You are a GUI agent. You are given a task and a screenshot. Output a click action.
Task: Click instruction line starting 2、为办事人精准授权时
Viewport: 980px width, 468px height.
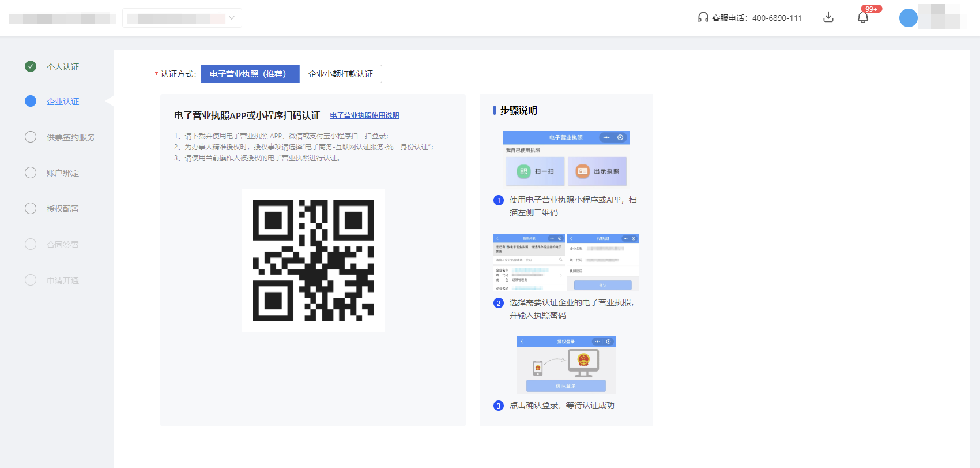(304, 147)
